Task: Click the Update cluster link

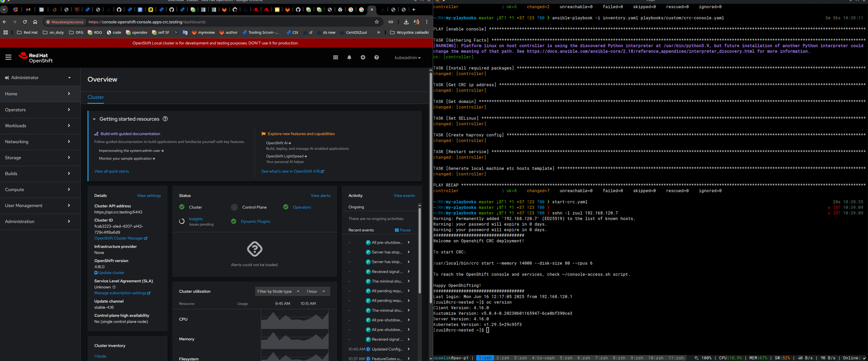Action: pyautogui.click(x=111, y=273)
